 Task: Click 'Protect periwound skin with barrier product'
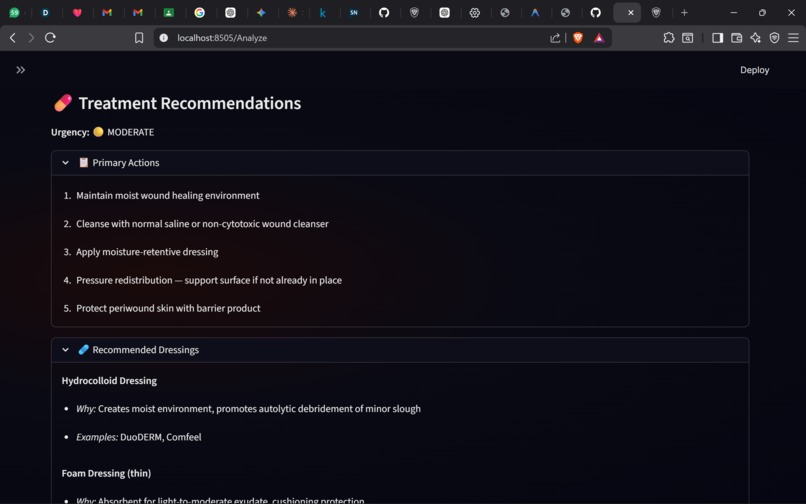point(168,309)
